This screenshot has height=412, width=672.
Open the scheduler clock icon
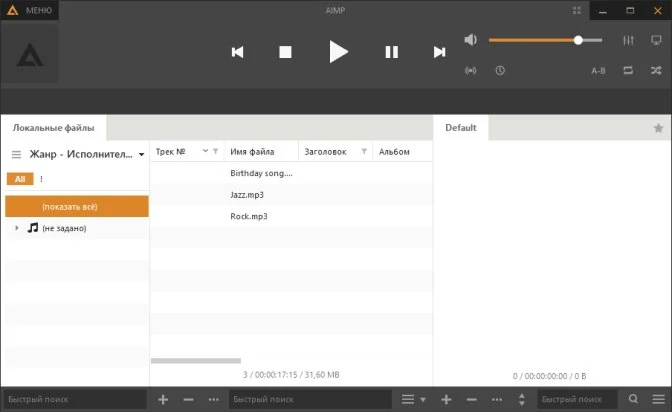(x=500, y=70)
